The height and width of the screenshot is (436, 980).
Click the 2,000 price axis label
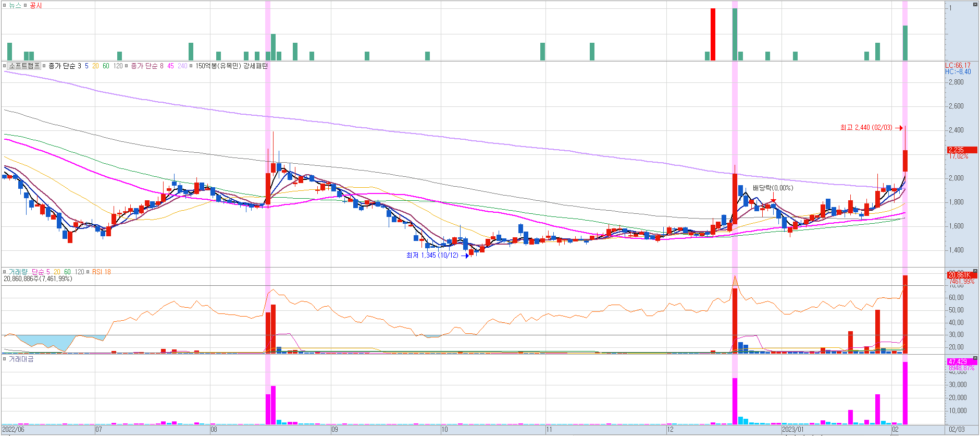956,178
